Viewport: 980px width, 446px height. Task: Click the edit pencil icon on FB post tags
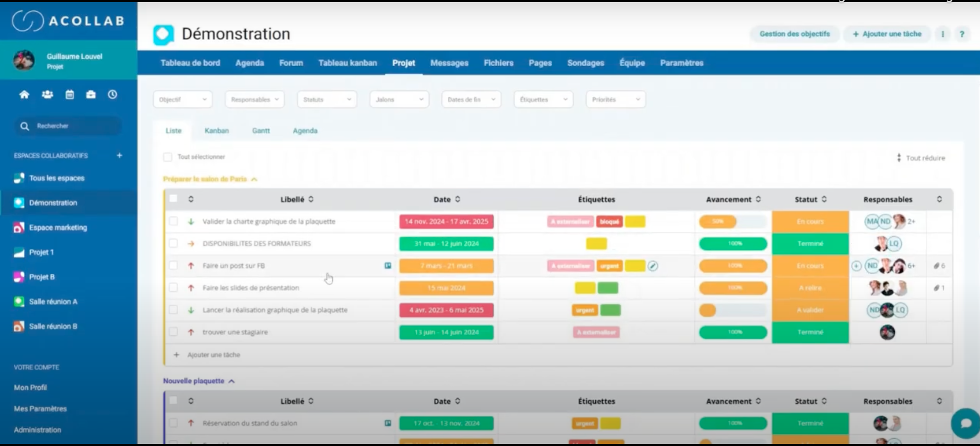click(x=653, y=266)
